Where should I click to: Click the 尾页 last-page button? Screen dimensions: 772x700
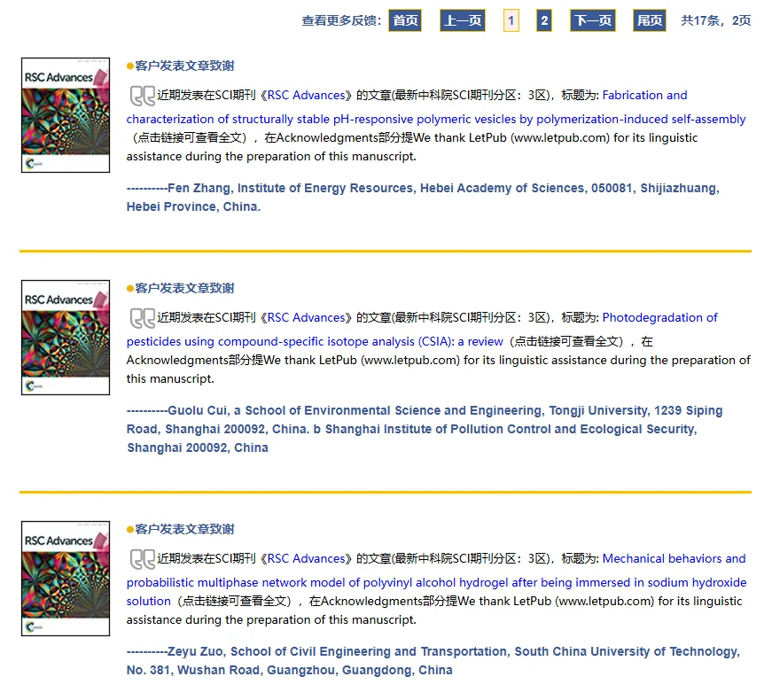pos(650,20)
